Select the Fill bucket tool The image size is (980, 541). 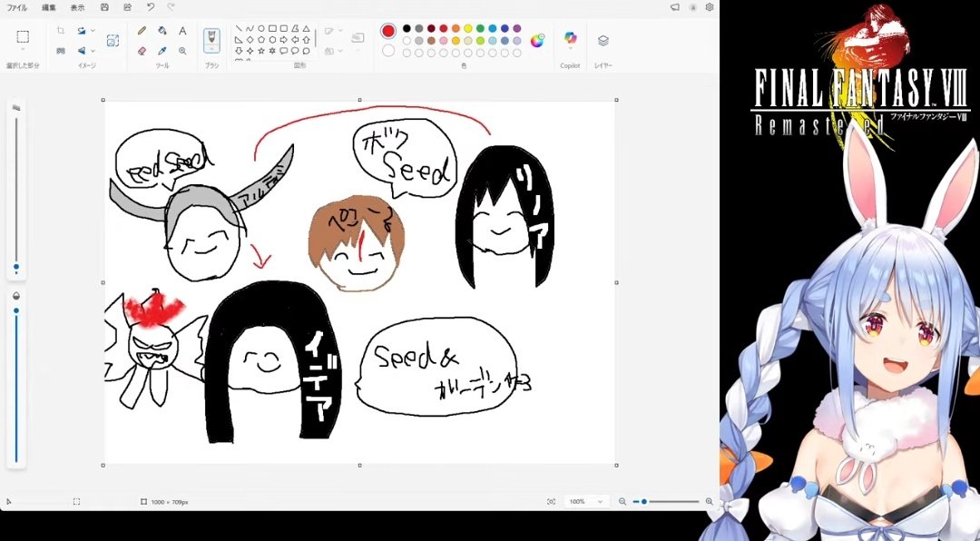[162, 30]
